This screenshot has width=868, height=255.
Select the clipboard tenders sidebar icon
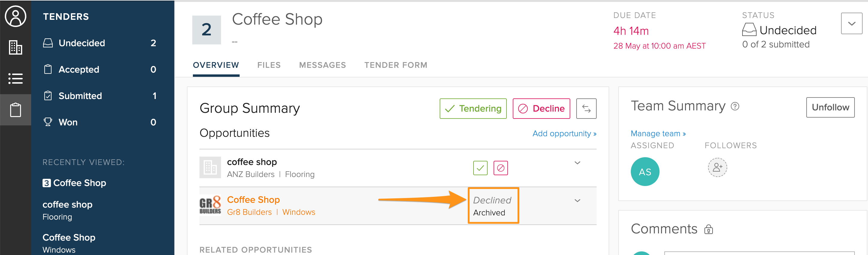16,110
